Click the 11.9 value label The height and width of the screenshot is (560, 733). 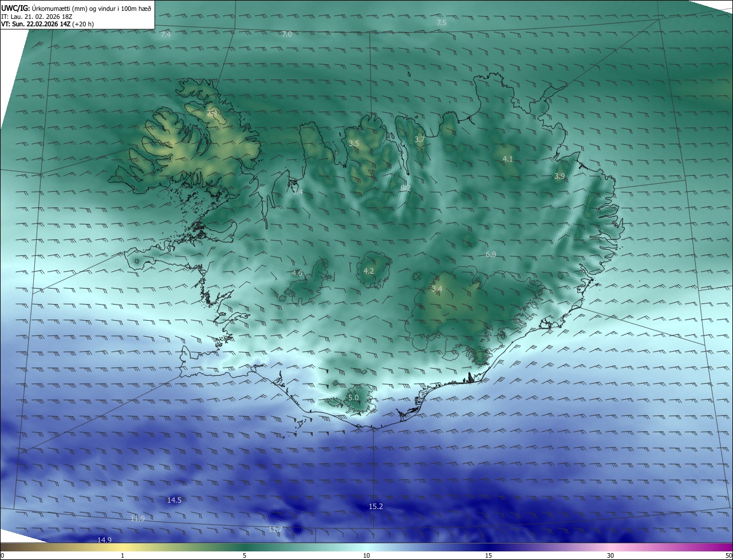(137, 518)
